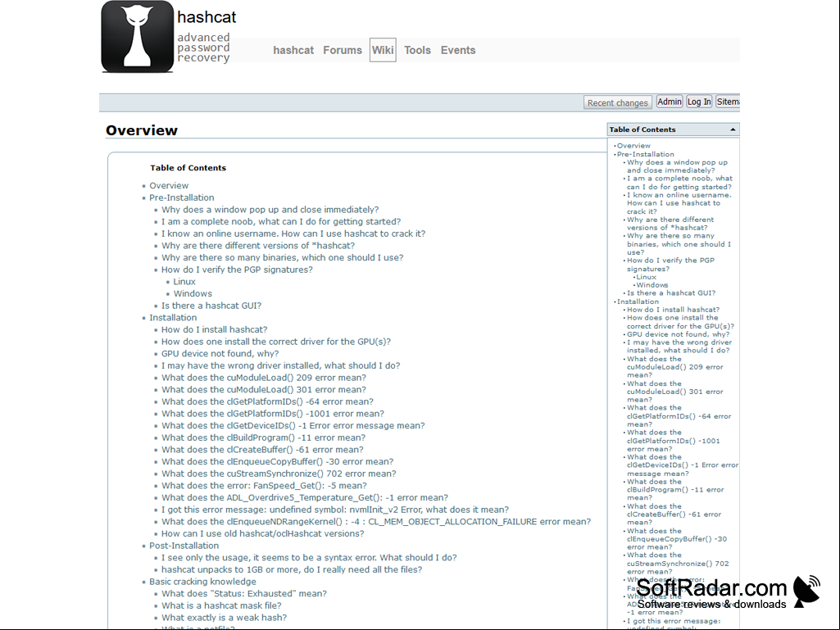Open 'Why does a window pop up and close immediately?'

(270, 210)
